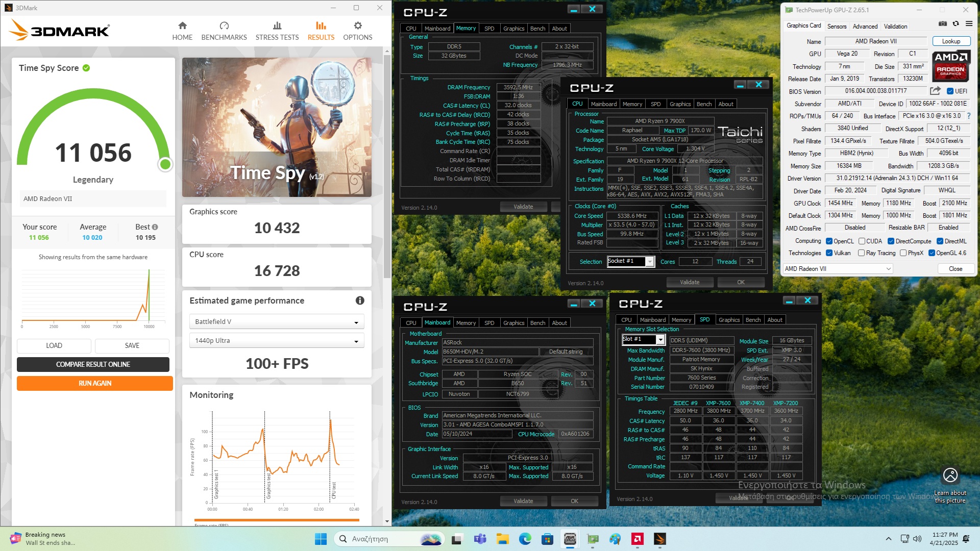980x551 pixels.
Task: Click the info icon next to Best score
Action: pyautogui.click(x=155, y=227)
